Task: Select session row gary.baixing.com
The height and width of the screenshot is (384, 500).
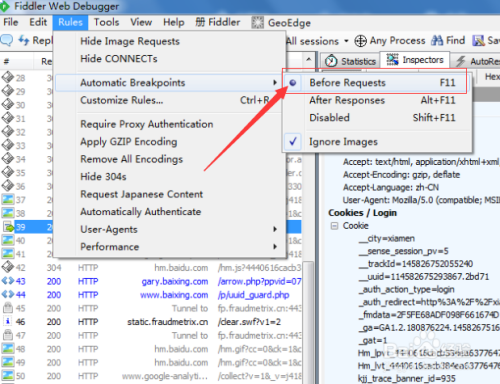Action: [x=151, y=281]
